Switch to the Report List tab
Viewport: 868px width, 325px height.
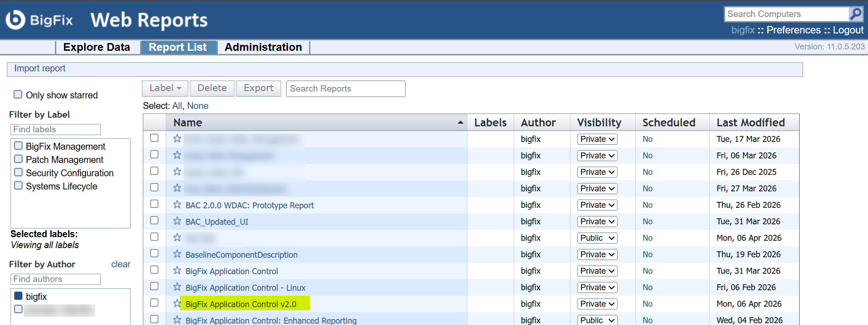point(178,47)
